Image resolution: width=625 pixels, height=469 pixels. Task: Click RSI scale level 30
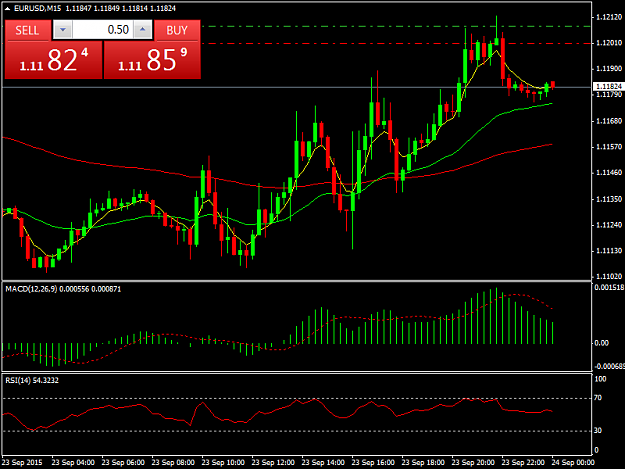(598, 430)
